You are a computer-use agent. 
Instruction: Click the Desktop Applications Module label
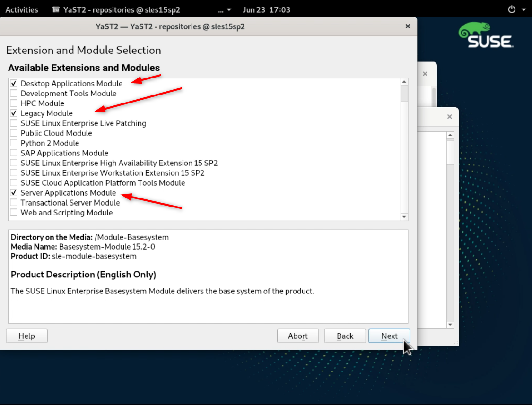click(x=71, y=84)
